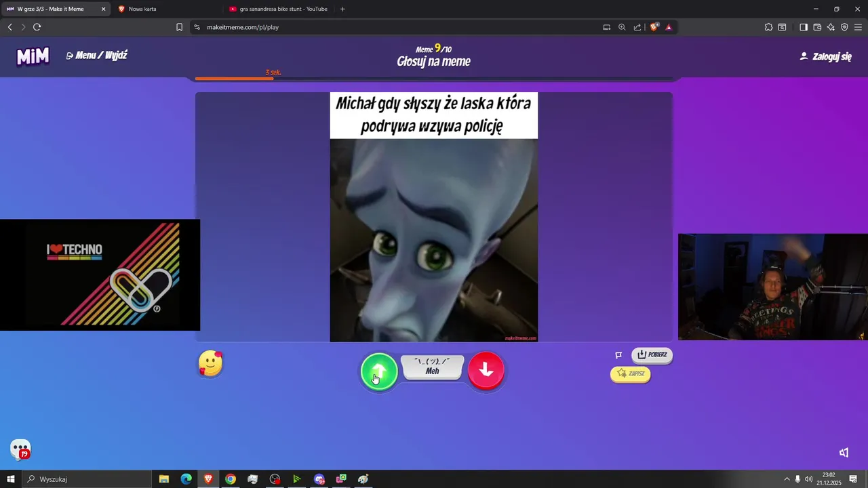The image size is (868, 488).
Task: Go forward in browser history
Action: point(23,27)
